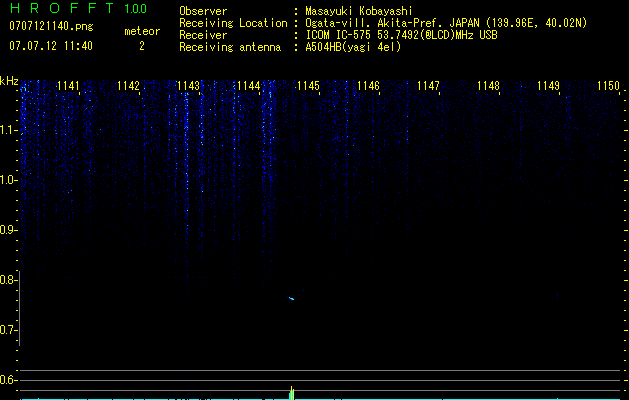Click time marker 1148
This screenshot has height=400, width=629.
pos(489,86)
